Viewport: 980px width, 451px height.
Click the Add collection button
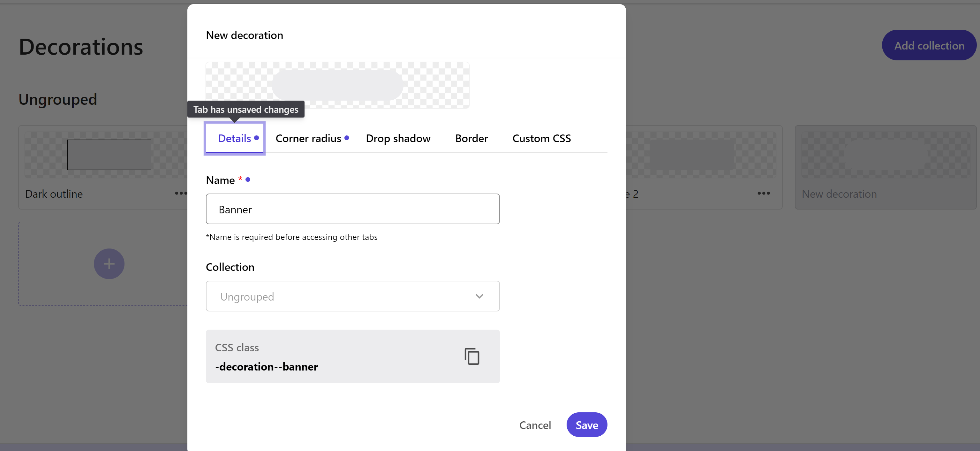pyautogui.click(x=929, y=45)
